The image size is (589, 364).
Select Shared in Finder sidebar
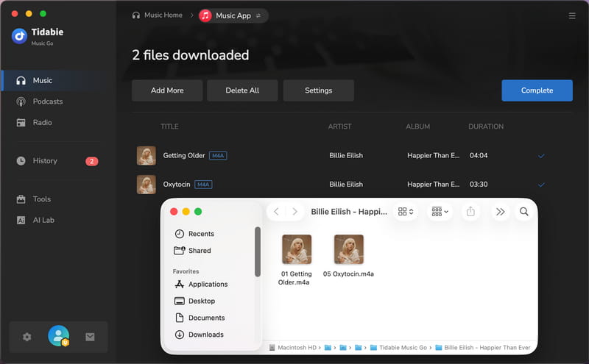click(x=193, y=251)
